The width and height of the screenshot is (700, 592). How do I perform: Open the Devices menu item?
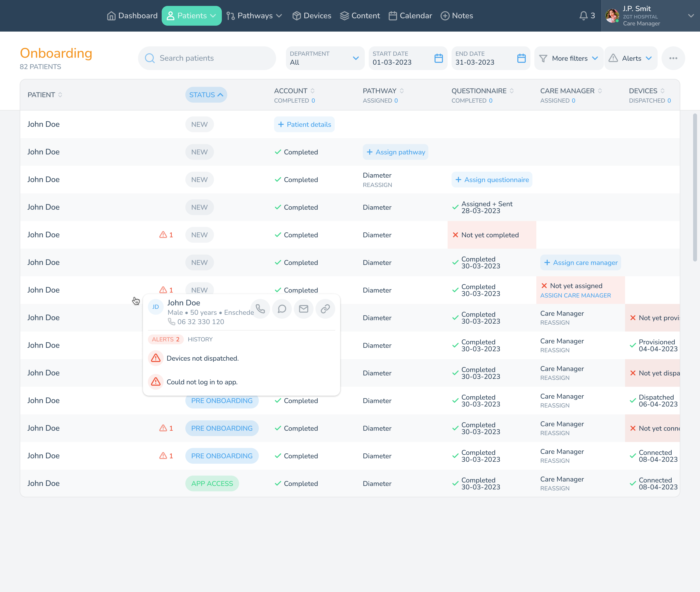point(312,16)
